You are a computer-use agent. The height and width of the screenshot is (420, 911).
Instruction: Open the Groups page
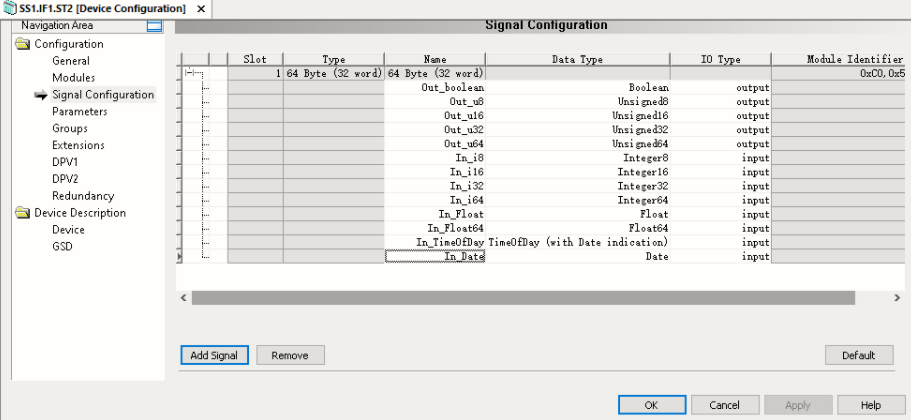point(70,128)
